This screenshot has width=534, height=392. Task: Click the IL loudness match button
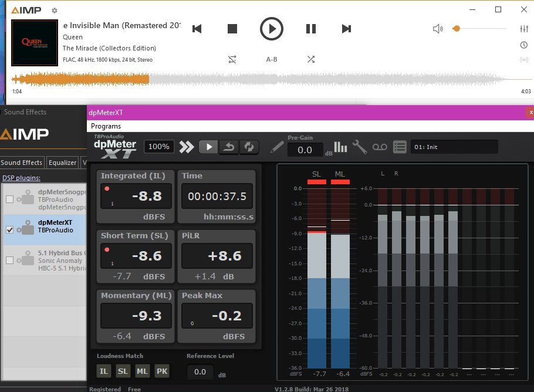[103, 371]
